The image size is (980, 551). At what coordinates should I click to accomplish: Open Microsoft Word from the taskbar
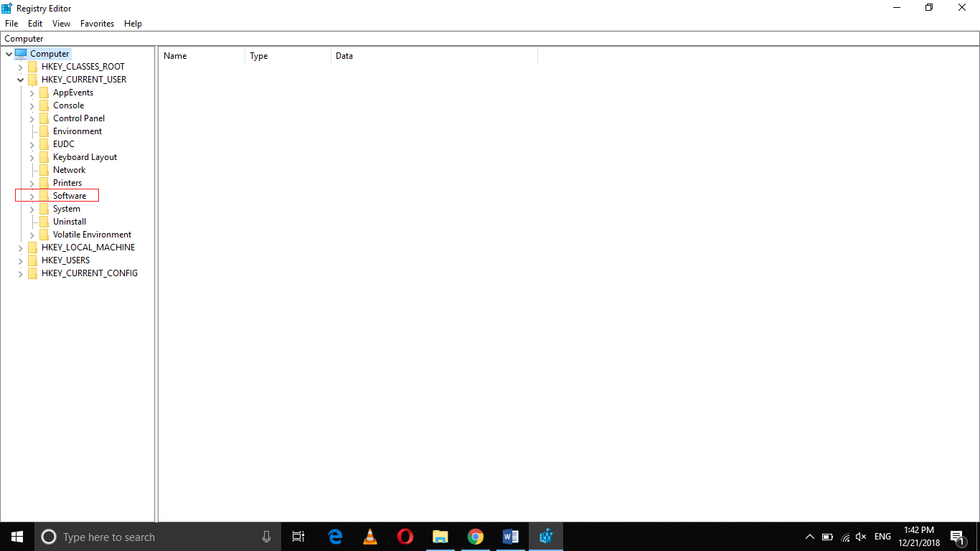[511, 537]
